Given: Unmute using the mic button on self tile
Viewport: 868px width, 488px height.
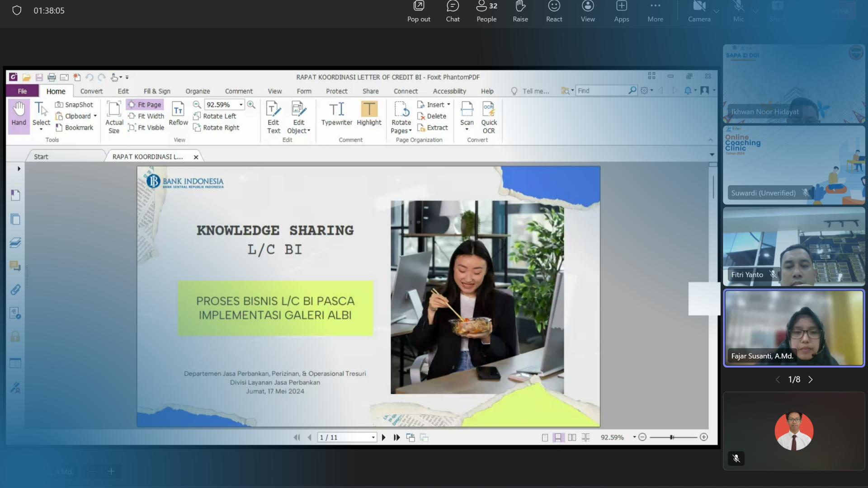Looking at the screenshot, I should click(736, 458).
